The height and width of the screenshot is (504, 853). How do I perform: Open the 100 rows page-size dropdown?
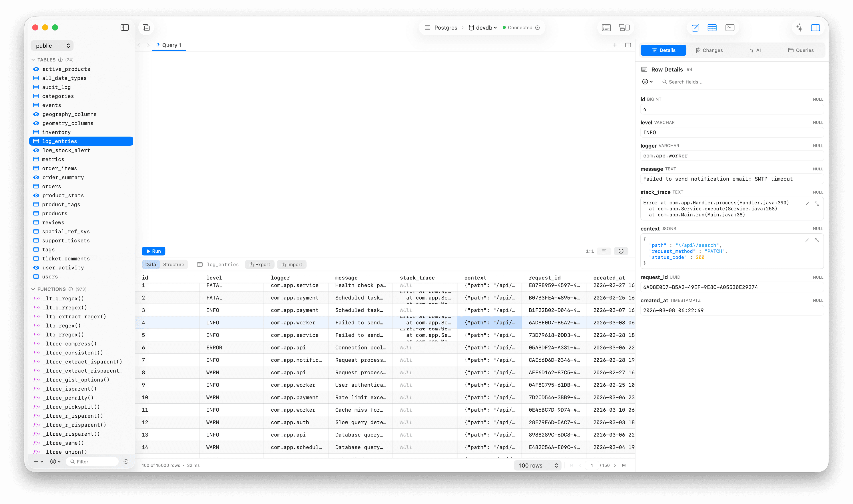[x=537, y=465]
